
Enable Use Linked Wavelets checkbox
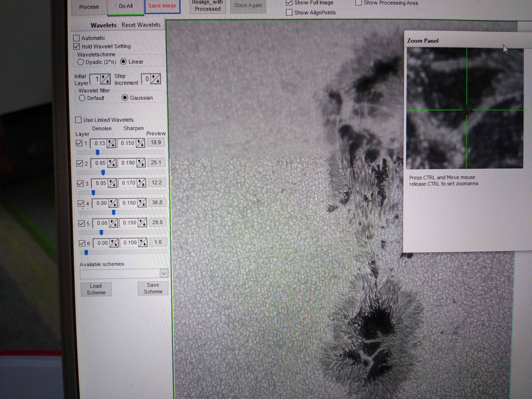78,120
